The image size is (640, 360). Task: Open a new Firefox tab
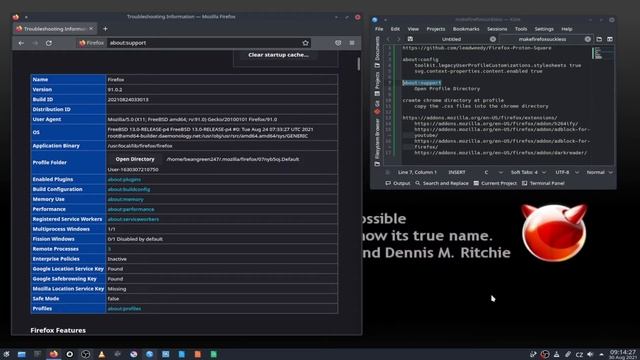tap(105, 29)
